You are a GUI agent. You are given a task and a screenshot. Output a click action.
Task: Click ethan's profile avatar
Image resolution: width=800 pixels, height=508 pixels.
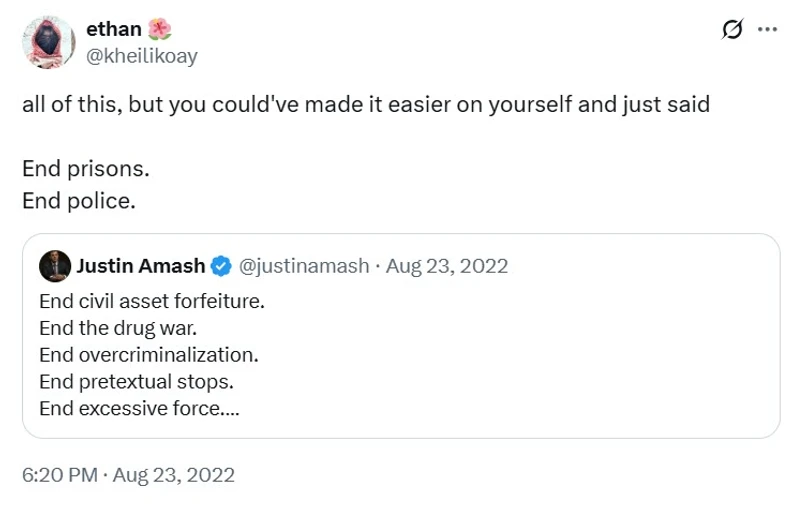click(x=48, y=42)
